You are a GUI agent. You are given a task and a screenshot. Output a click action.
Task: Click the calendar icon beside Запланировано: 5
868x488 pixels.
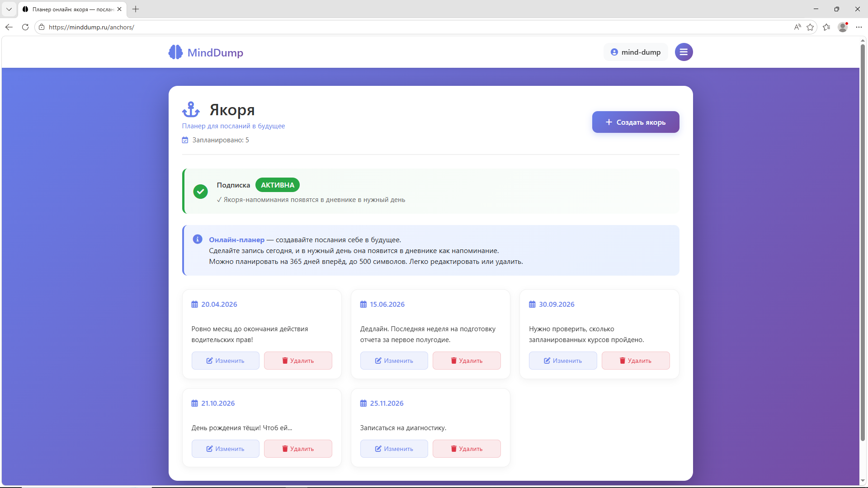[x=185, y=140]
